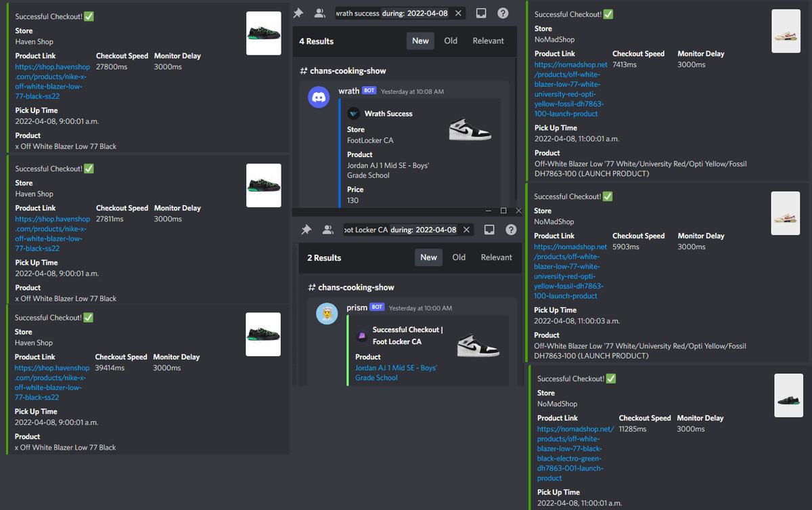
Task: Click the BOT tag next to prism
Action: (x=377, y=307)
